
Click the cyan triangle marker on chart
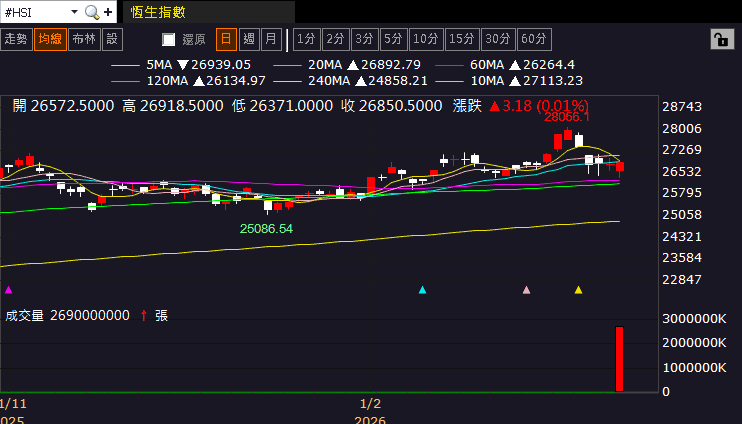point(423,290)
